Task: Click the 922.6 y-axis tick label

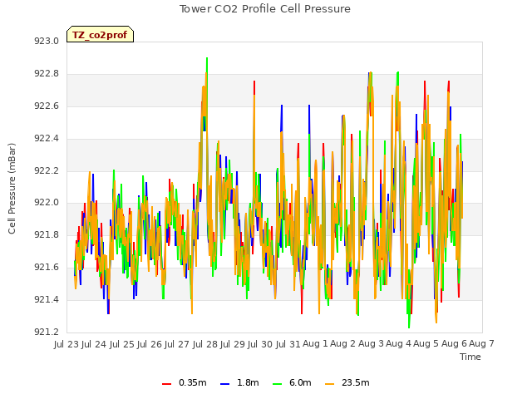Action: pos(47,106)
